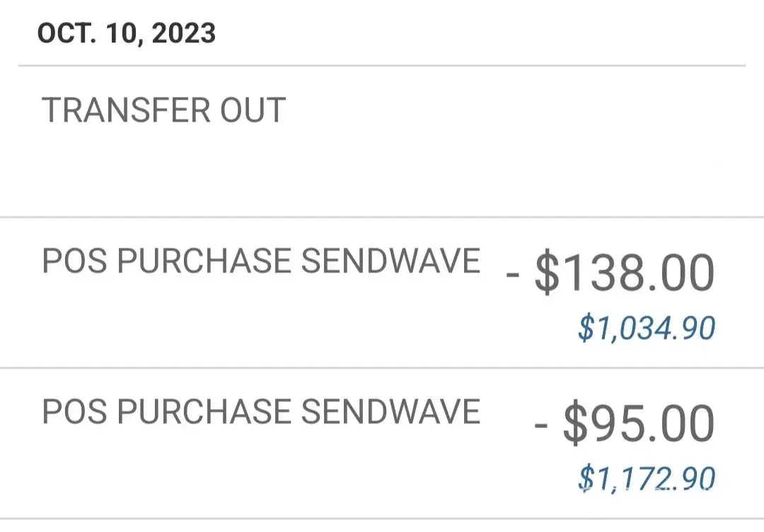The height and width of the screenshot is (532, 764).
Task: Click OCT. in the date header
Action: [x=66, y=33]
